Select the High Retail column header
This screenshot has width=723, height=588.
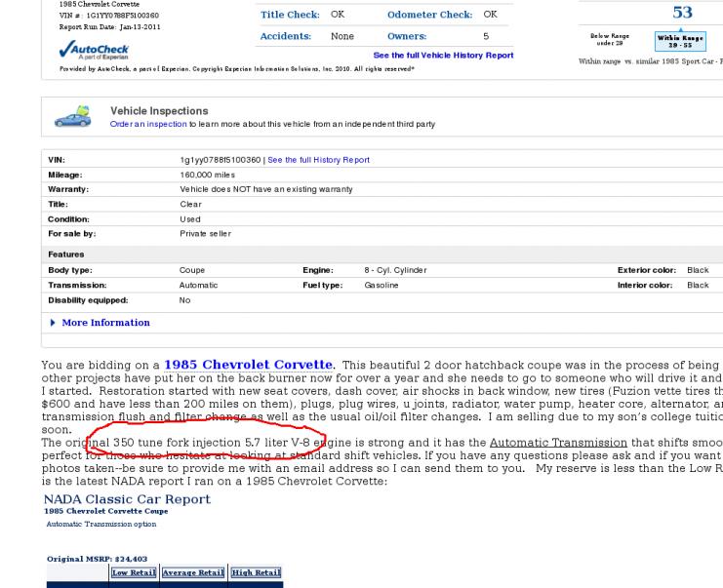pyautogui.click(x=256, y=572)
